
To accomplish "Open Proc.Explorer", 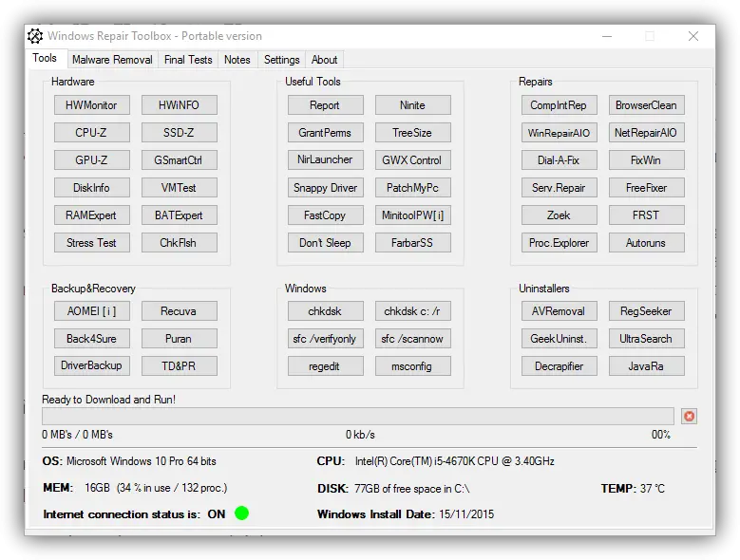I will (560, 243).
